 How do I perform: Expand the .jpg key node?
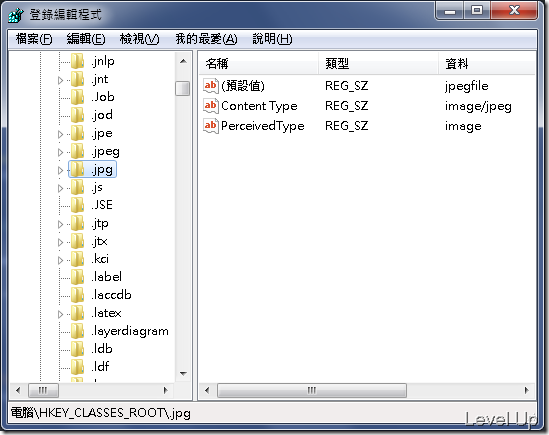[60, 170]
